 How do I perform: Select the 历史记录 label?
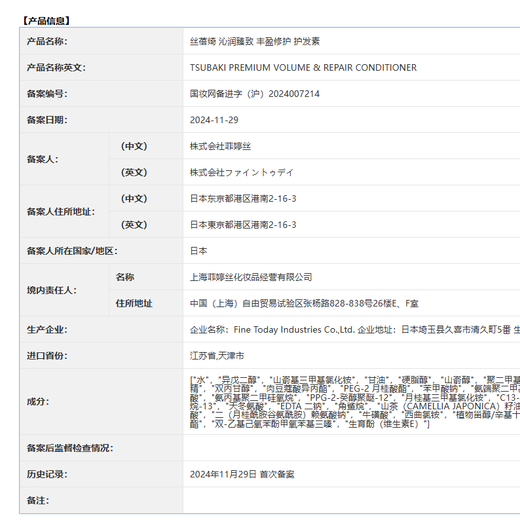point(47,474)
